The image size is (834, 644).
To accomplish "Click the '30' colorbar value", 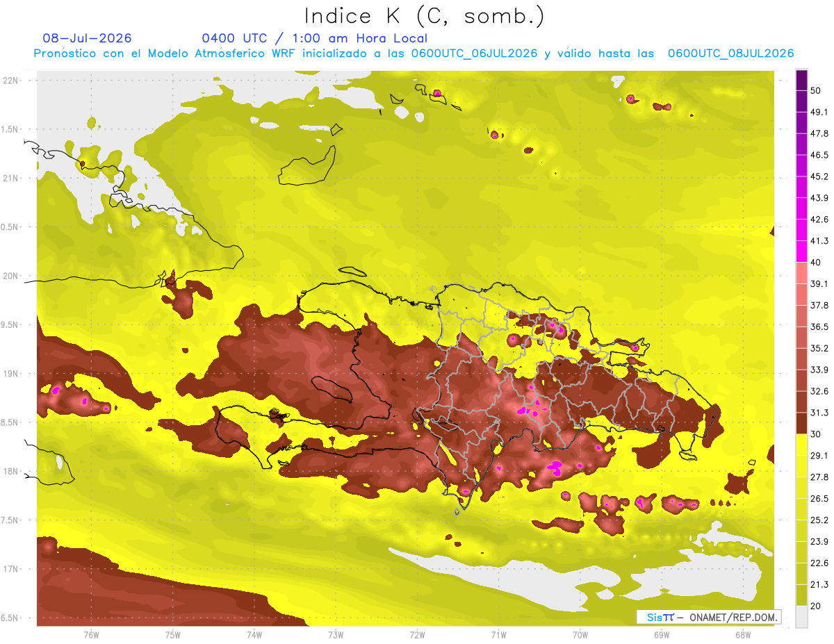I will pos(817,434).
